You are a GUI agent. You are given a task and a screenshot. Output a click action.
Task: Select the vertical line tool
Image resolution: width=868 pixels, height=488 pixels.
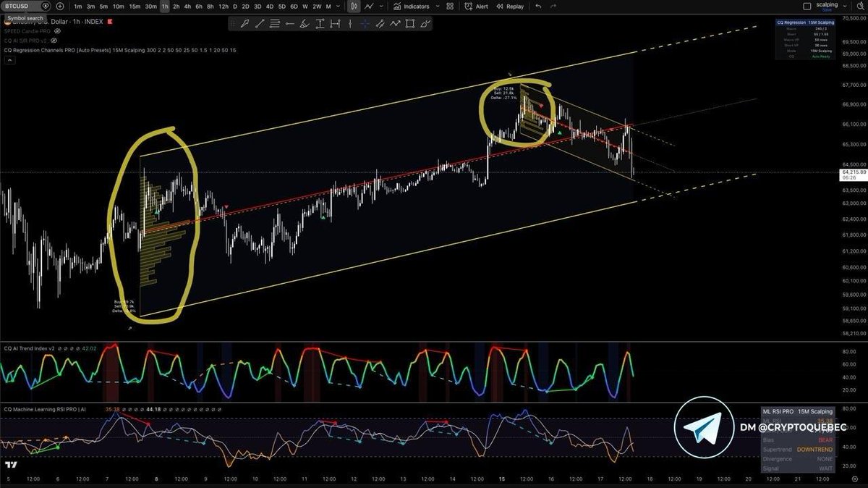pos(350,24)
